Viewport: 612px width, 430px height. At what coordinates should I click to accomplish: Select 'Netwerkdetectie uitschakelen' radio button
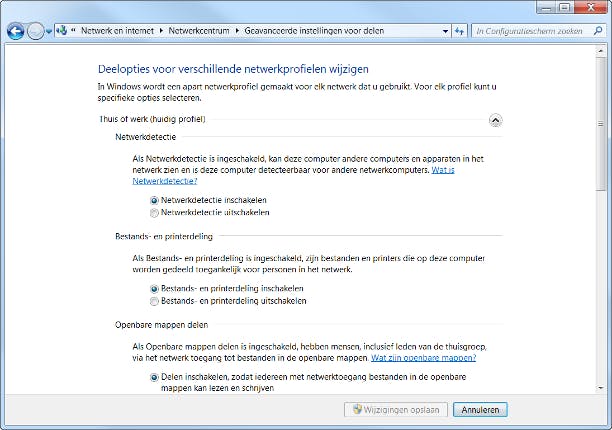pos(154,213)
